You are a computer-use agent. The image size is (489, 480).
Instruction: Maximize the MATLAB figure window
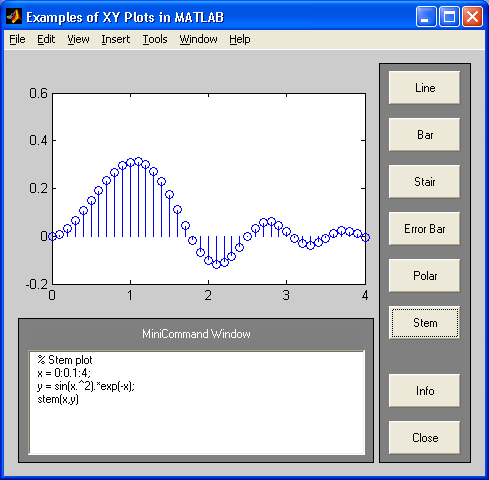449,16
